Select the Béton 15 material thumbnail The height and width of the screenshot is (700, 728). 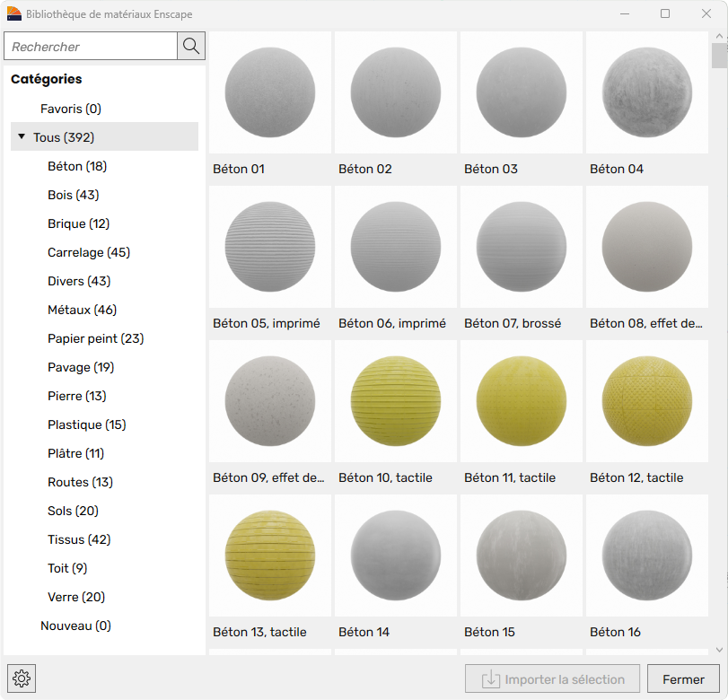pos(522,556)
